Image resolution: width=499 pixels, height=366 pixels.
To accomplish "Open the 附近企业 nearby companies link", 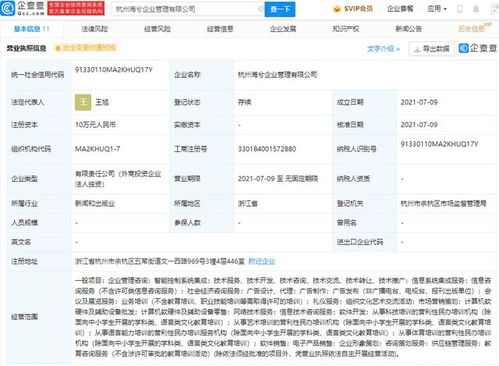I will [262, 261].
